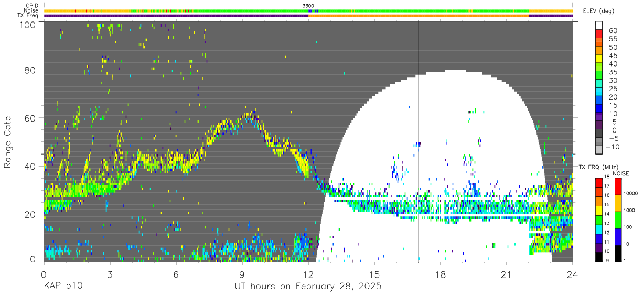Click the '24' UT hour tick label
The image size is (644, 297).
[573, 274]
